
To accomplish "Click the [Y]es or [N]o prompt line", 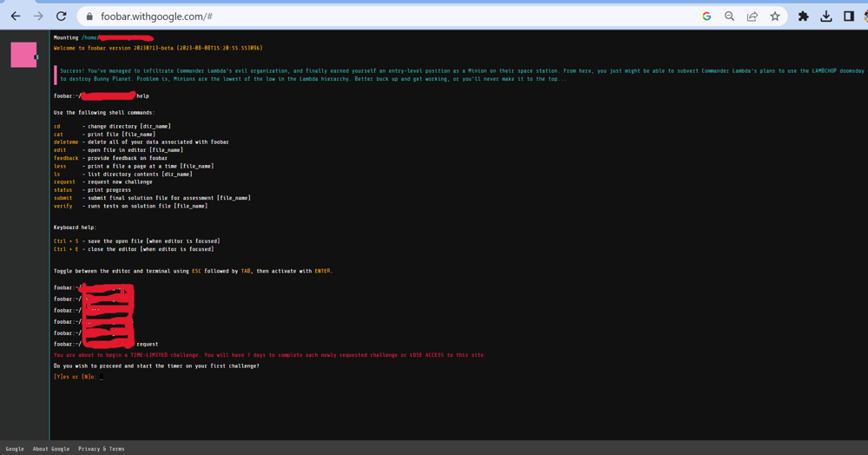I will point(78,377).
